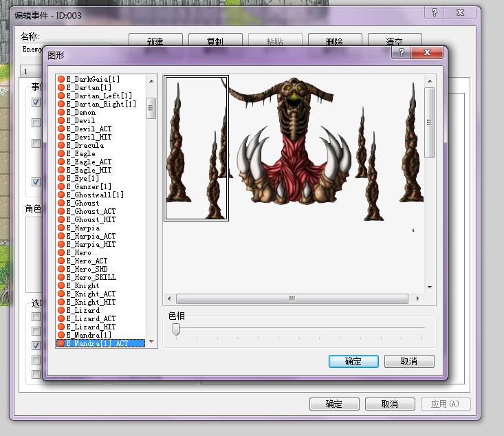Screen dimensions: 504x436
Task: Click the preview horizontal scroll-right arrow
Action: coord(417,298)
